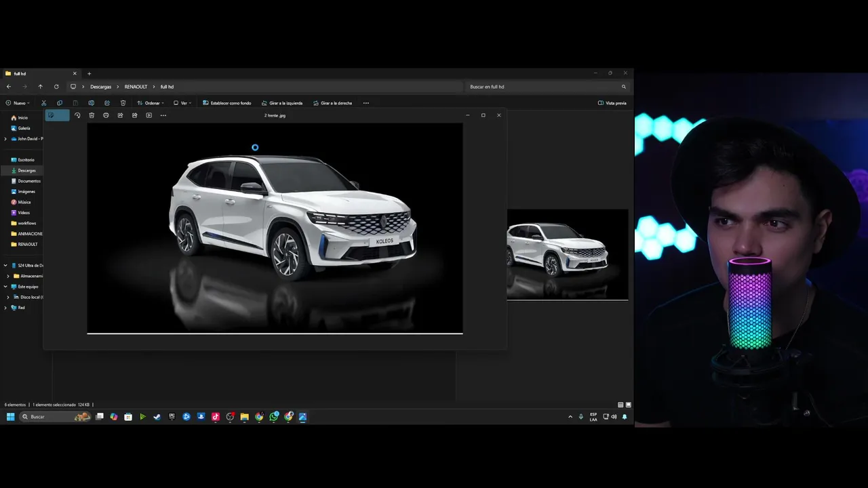
Task: Select the full hd tab
Action: click(x=41, y=73)
